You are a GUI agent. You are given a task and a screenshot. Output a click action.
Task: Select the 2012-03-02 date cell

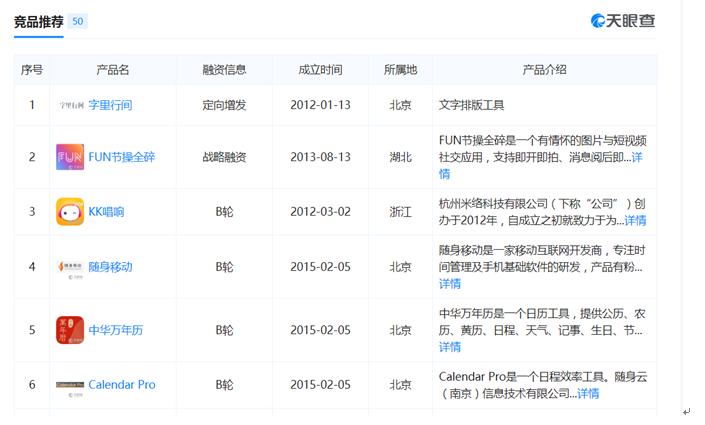coord(320,212)
